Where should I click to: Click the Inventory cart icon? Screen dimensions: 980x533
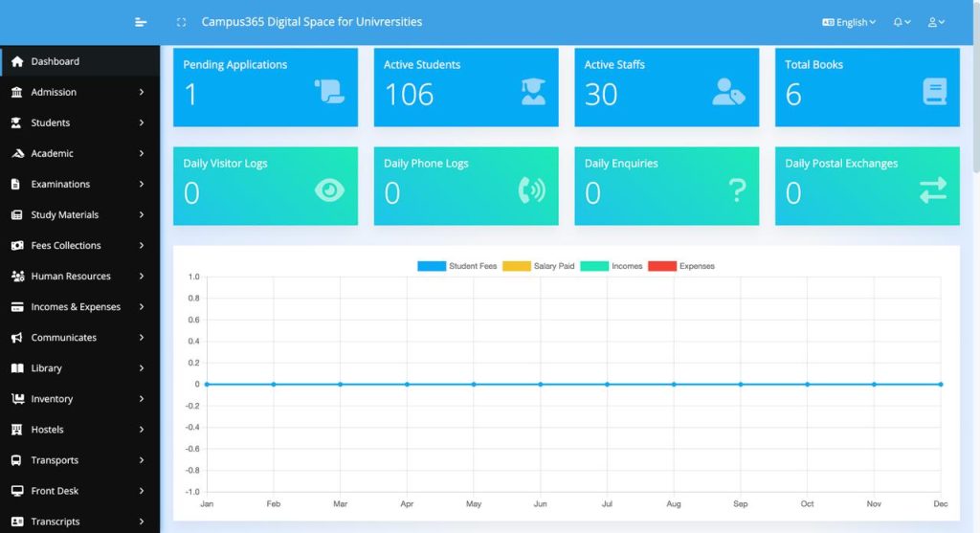click(x=17, y=399)
